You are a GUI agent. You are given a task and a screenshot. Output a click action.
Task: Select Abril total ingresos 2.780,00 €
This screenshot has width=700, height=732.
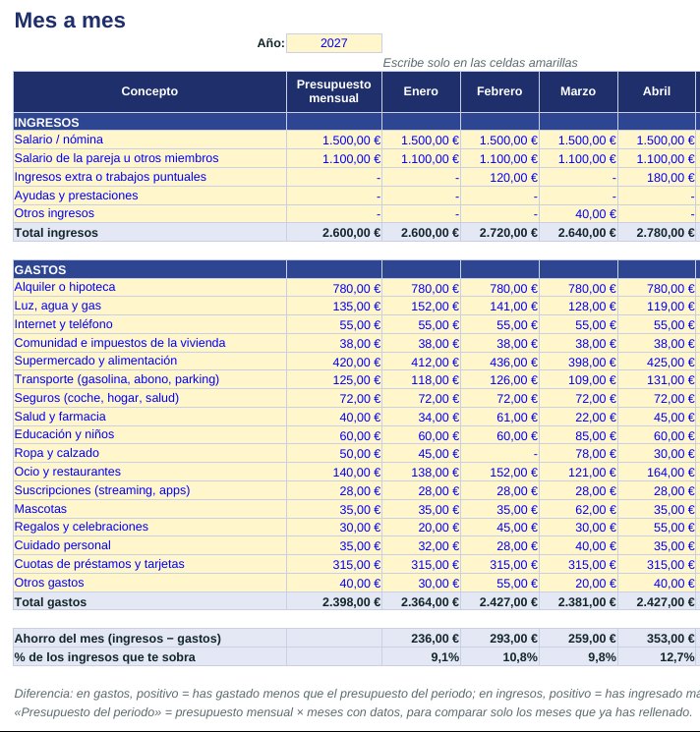(x=657, y=233)
